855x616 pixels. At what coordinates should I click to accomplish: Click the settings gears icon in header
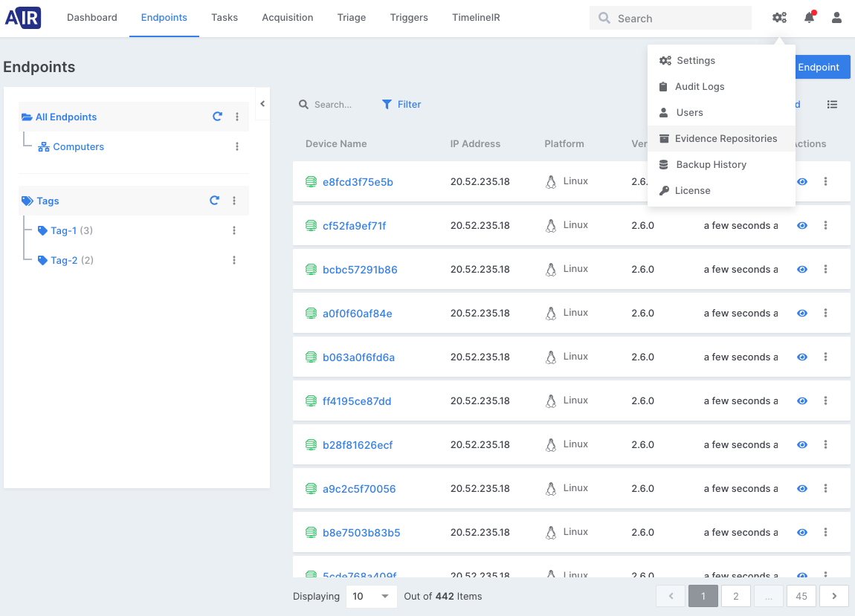[779, 18]
